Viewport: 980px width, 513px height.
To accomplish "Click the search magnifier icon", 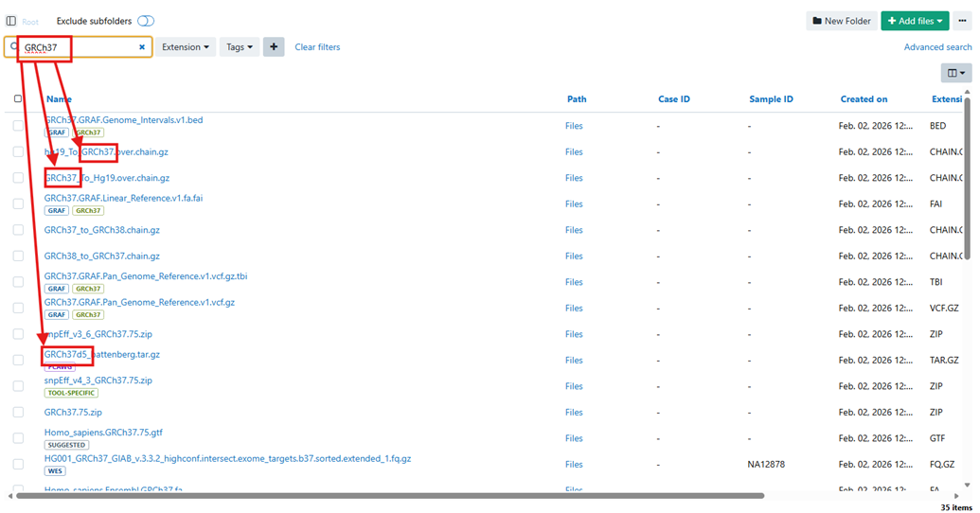I will (x=14, y=47).
